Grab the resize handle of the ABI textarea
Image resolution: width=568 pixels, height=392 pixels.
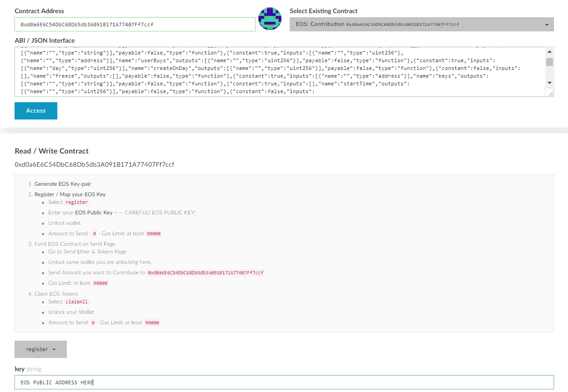[x=550, y=93]
